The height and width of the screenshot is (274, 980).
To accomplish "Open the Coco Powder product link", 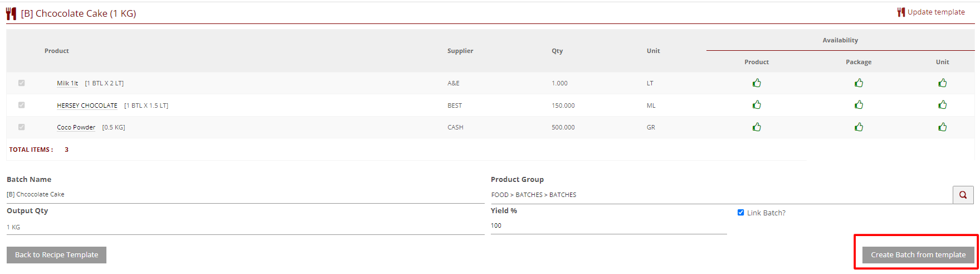I will click(76, 127).
